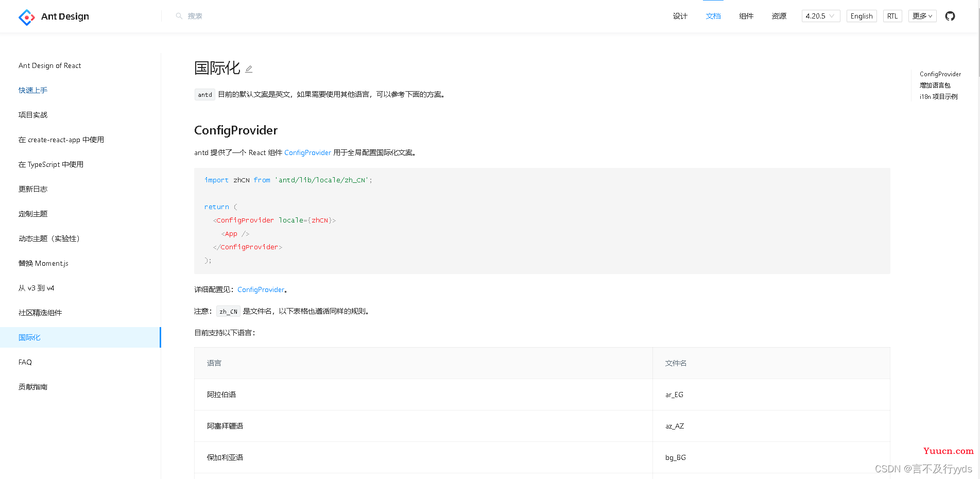
Task: Open the GitHub repository icon
Action: point(950,16)
